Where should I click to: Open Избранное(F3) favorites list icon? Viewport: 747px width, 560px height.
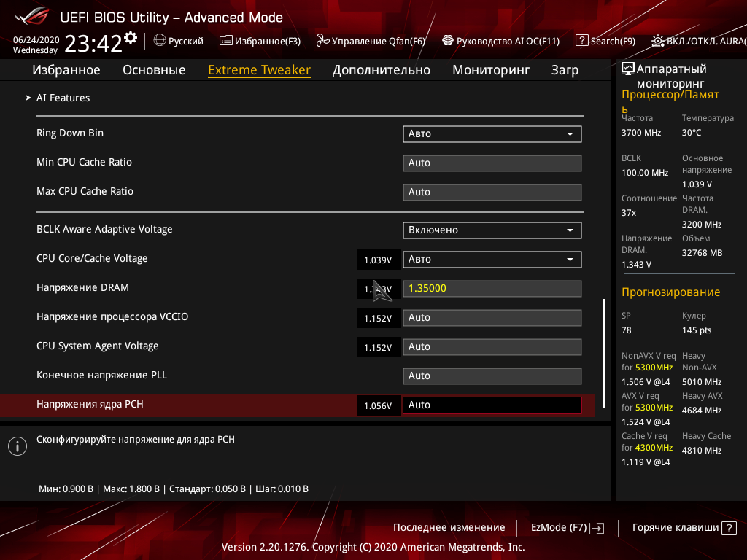[226, 41]
